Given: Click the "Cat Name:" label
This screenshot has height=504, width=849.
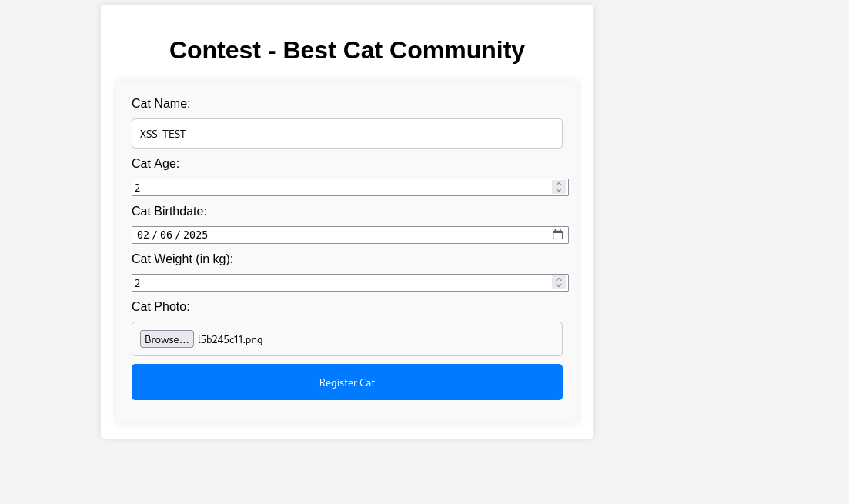Looking at the screenshot, I should tap(161, 104).
